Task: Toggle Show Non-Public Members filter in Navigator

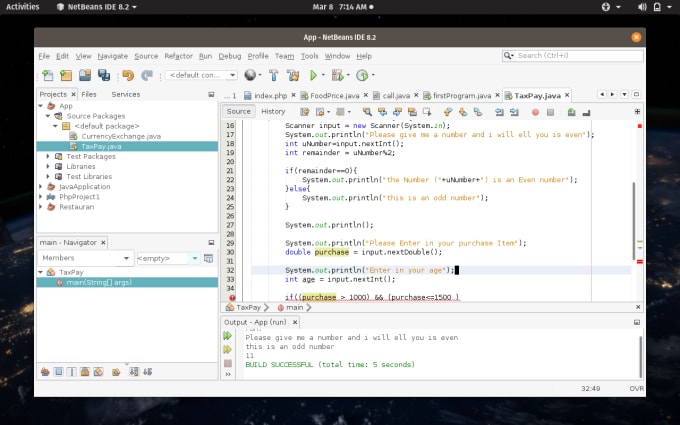Action: click(85, 372)
